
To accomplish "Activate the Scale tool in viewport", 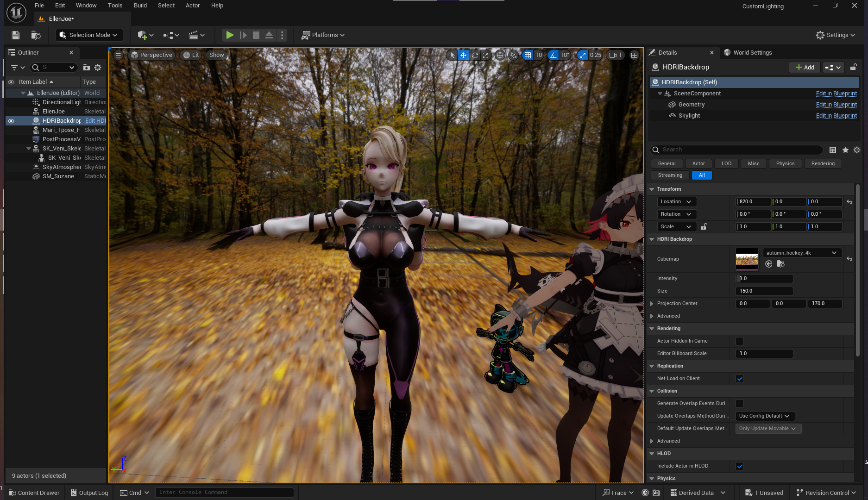I will click(485, 55).
